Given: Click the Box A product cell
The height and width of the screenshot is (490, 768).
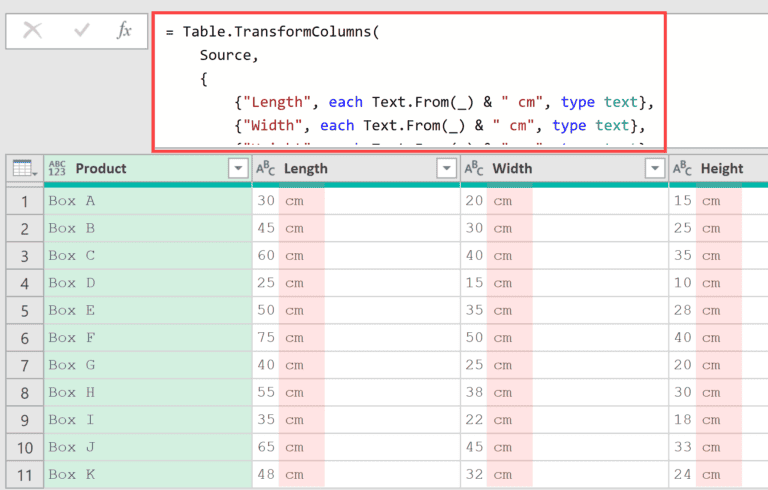Looking at the screenshot, I should pos(147,201).
